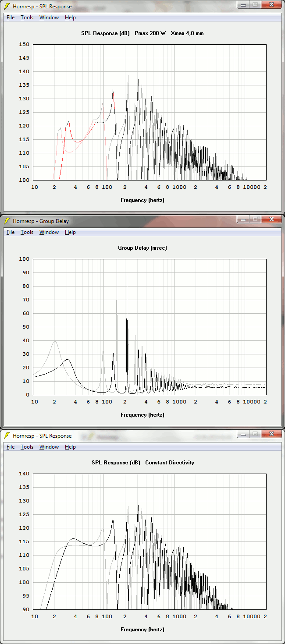Click the Constant Directivity SPL plot area
Image resolution: width=285 pixels, height=644 pixels.
coord(150,541)
